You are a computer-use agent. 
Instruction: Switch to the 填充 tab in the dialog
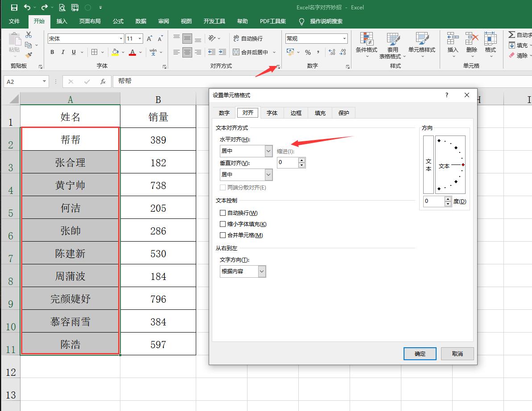click(x=320, y=113)
